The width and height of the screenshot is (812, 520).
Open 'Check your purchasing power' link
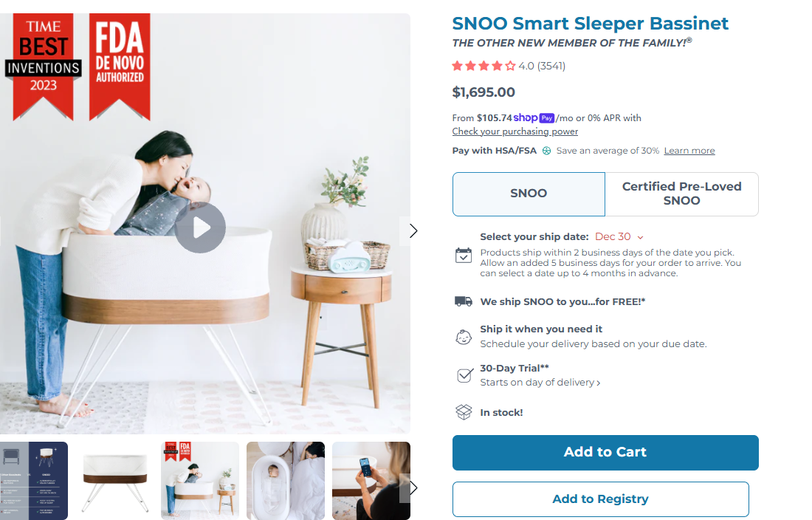(x=515, y=131)
